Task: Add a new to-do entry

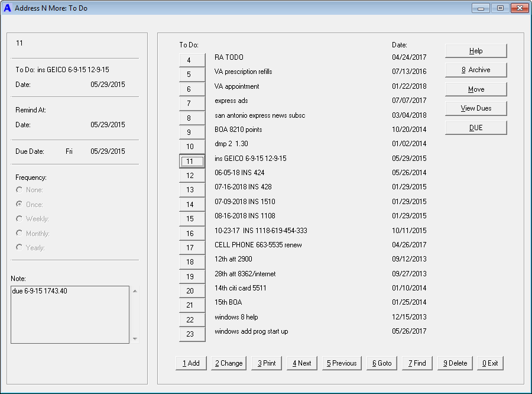Action: click(x=190, y=363)
